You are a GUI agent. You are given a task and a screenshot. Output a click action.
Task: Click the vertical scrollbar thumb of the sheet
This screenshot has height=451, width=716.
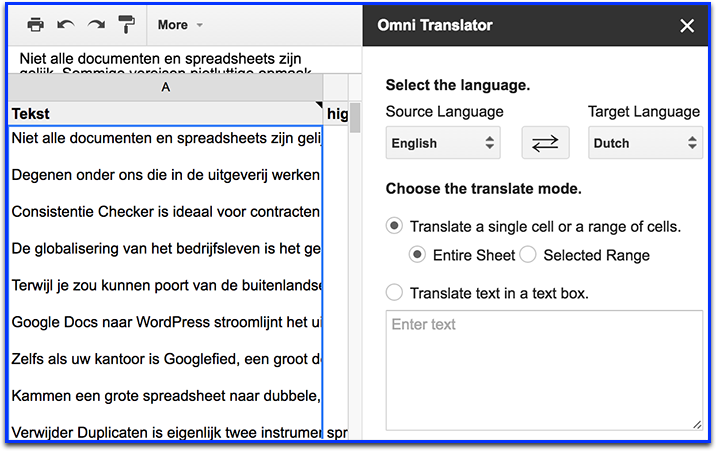click(x=355, y=118)
